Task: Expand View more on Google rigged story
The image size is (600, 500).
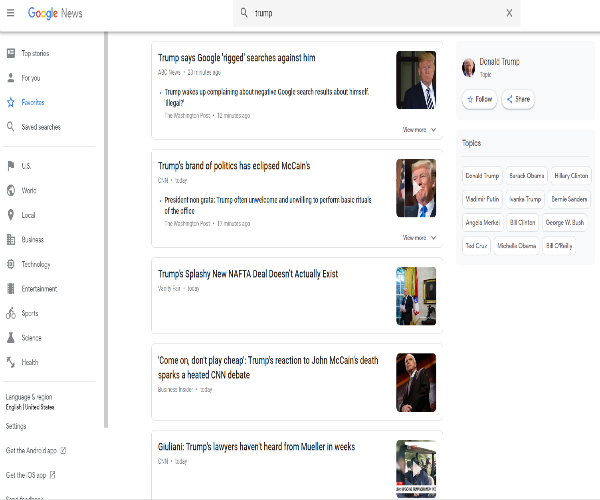Action: coord(420,129)
